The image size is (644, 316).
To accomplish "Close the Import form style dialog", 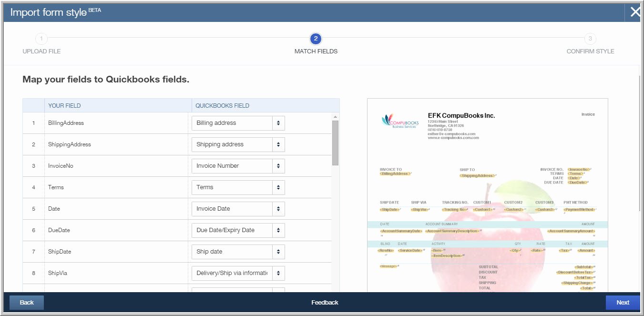I will [x=635, y=12].
